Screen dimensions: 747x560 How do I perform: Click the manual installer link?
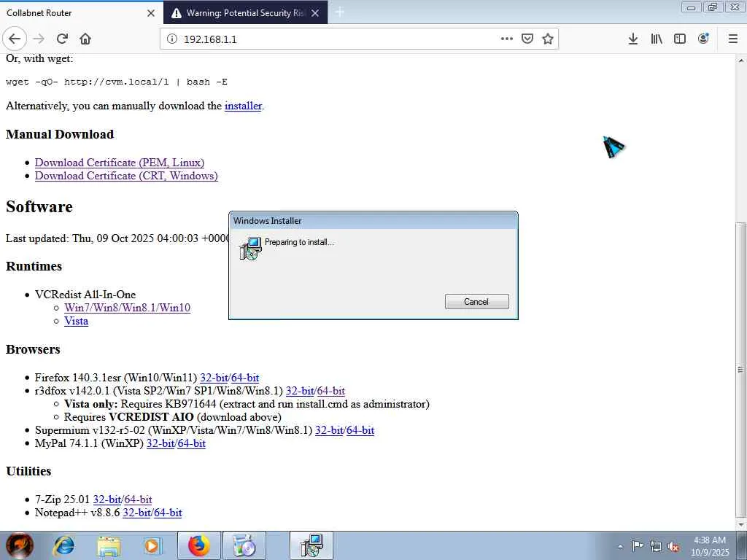click(243, 106)
